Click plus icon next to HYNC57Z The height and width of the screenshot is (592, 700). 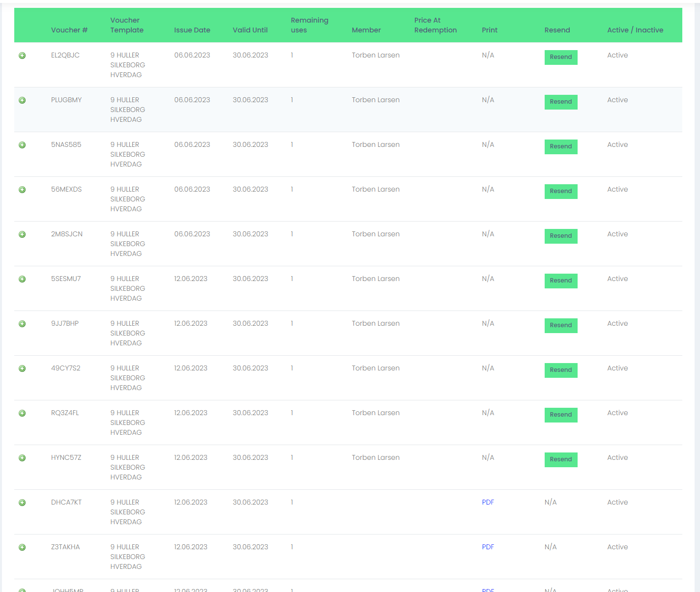22,458
